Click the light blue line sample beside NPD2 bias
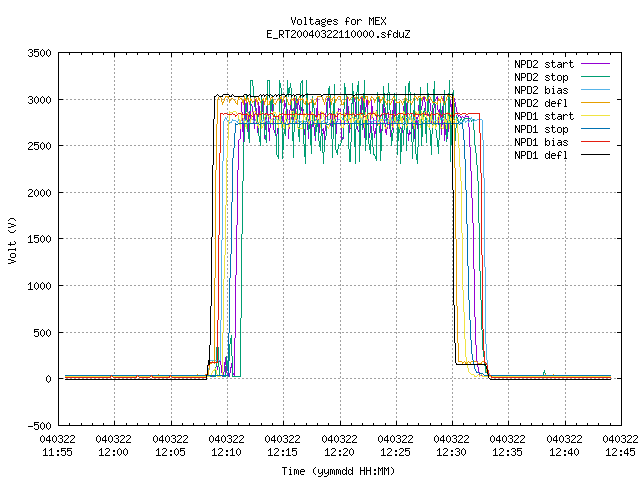The height and width of the screenshot is (480, 640). click(596, 89)
